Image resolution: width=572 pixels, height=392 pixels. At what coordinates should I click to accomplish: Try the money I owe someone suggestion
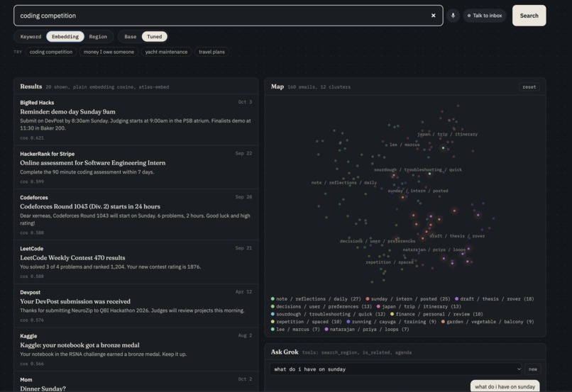(109, 52)
